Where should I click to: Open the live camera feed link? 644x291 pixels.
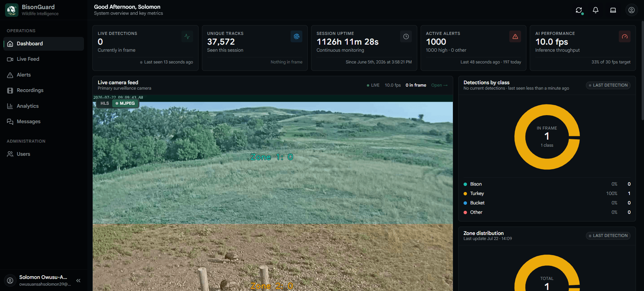[x=439, y=85]
